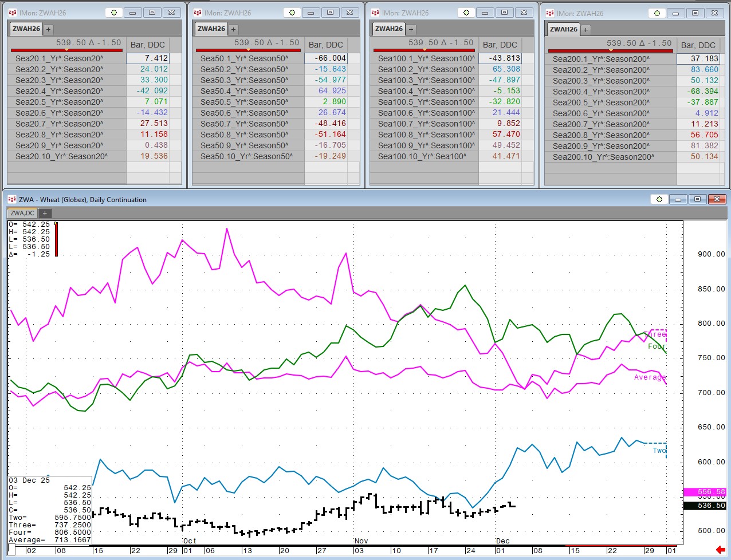The height and width of the screenshot is (560, 731).
Task: Toggle the green link circle in the first IMon window
Action: click(114, 13)
